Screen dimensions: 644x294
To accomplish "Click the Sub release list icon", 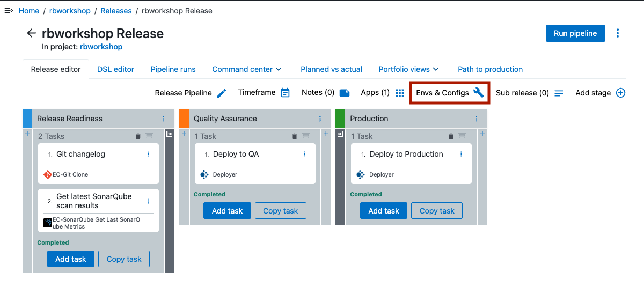I will 559,93.
